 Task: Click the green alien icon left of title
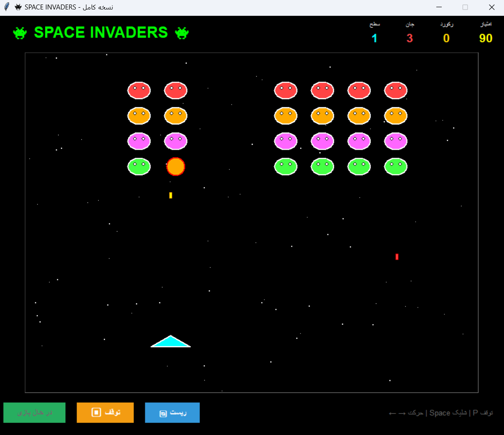20,33
